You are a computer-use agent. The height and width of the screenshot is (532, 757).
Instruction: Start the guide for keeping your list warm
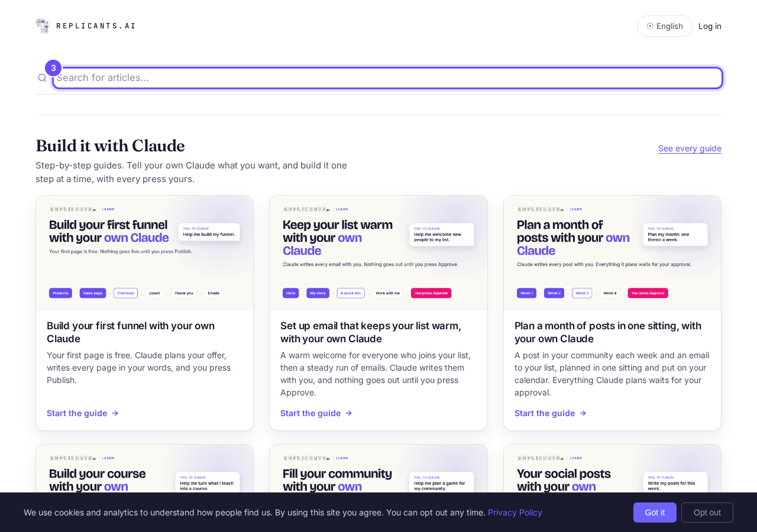pyautogui.click(x=316, y=413)
